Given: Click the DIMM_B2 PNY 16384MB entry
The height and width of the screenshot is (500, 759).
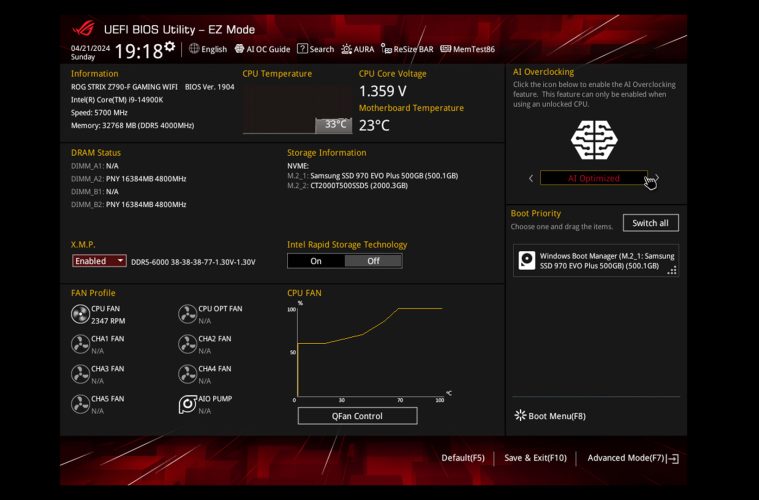Looking at the screenshot, I should point(129,204).
